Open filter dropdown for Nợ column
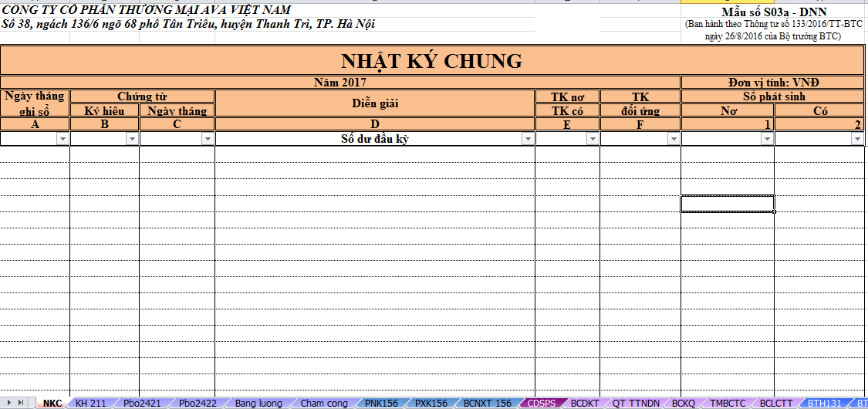The width and height of the screenshot is (868, 409). click(x=767, y=139)
